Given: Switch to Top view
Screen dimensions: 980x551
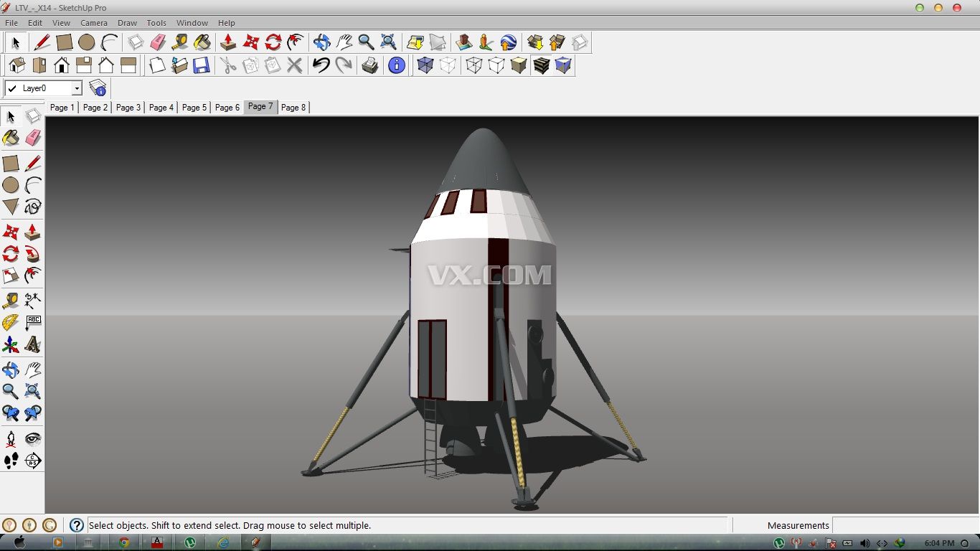Looking at the screenshot, I should (x=39, y=66).
